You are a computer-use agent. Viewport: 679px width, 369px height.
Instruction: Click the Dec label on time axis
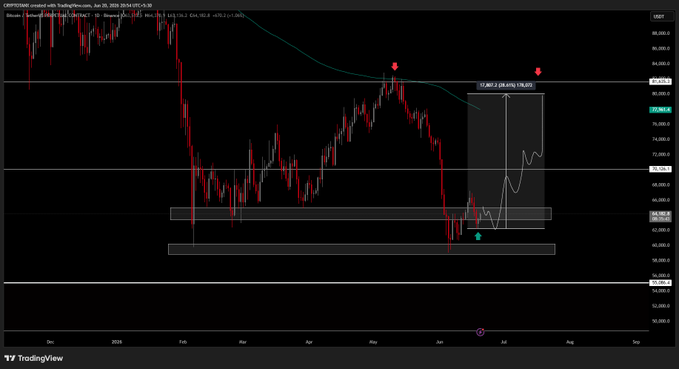pyautogui.click(x=50, y=342)
